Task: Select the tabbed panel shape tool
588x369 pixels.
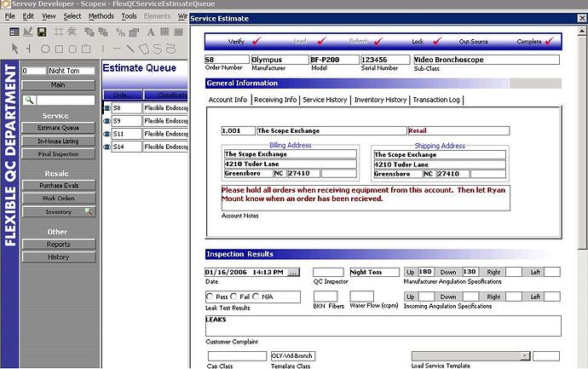Action: (x=86, y=49)
